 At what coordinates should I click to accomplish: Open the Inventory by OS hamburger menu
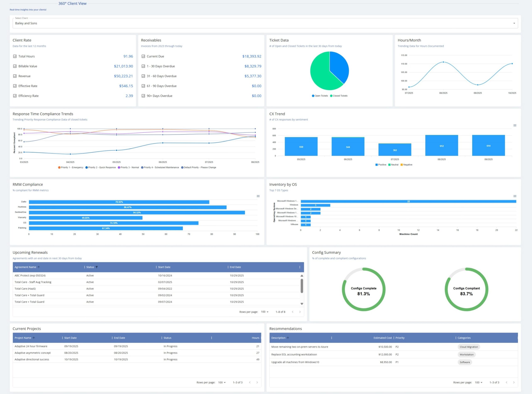[515, 196]
